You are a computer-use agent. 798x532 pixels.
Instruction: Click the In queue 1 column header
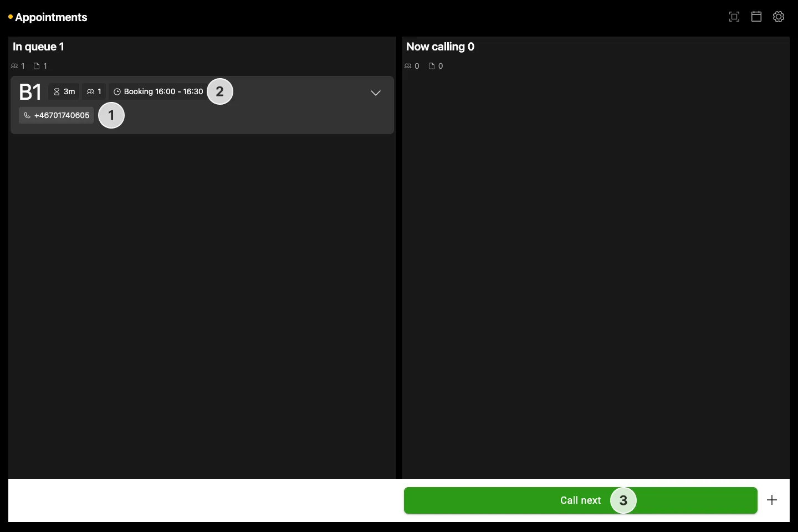[38, 47]
